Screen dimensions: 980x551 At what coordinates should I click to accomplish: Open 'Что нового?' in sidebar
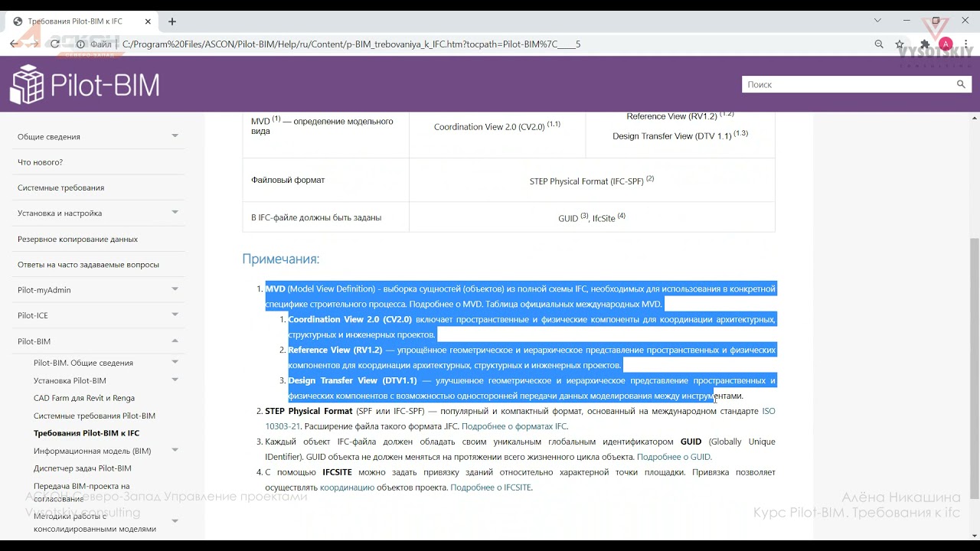[x=40, y=162]
